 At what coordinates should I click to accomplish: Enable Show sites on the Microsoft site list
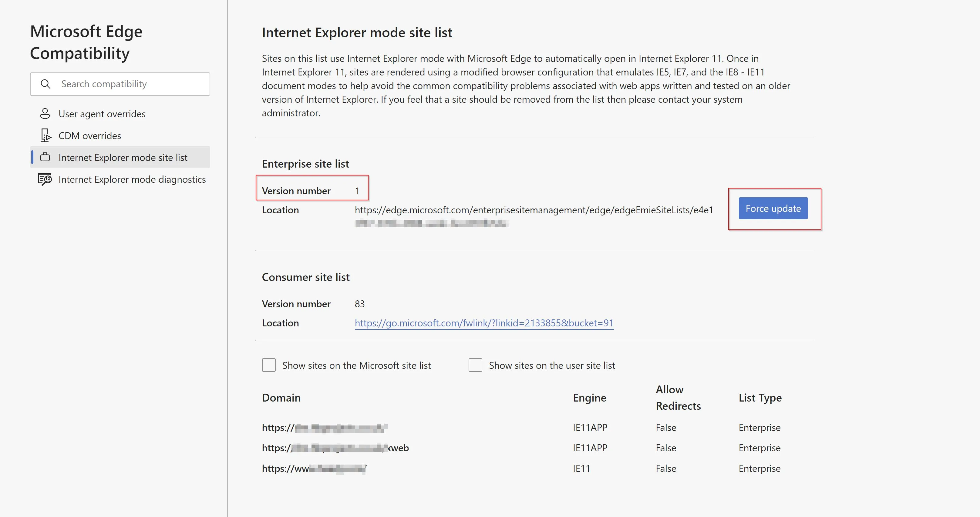coord(269,365)
